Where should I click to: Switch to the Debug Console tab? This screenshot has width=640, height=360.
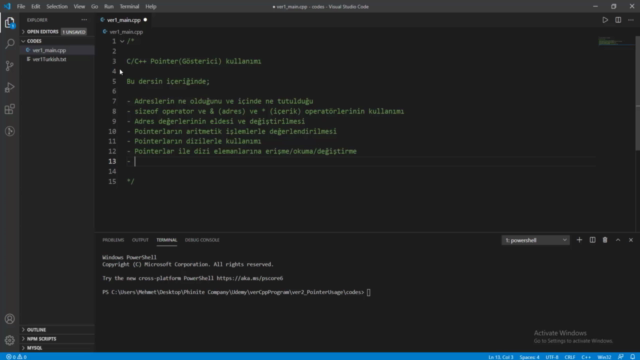202,240
